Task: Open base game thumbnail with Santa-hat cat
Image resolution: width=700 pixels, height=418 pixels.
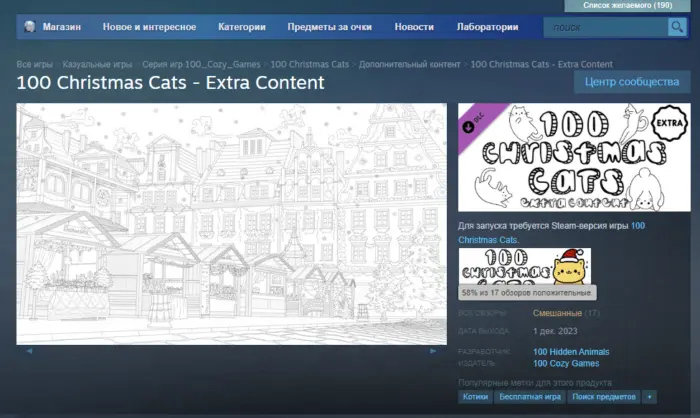Action: click(525, 266)
